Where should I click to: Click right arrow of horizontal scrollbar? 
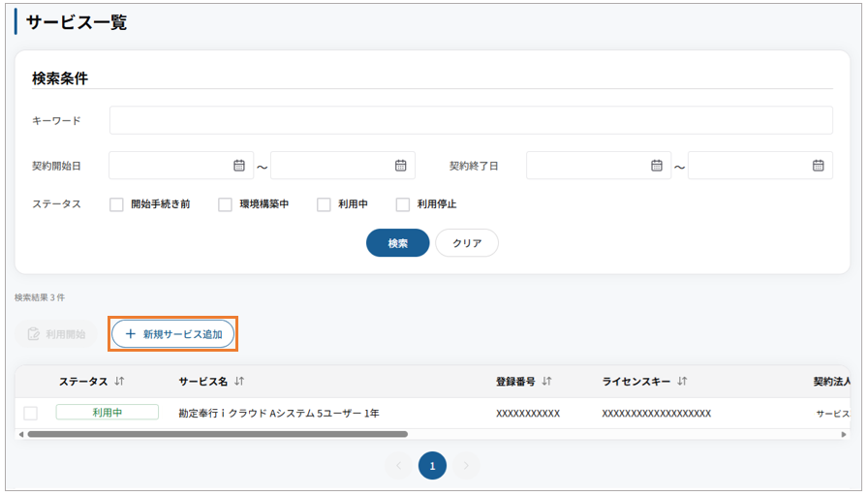point(844,435)
